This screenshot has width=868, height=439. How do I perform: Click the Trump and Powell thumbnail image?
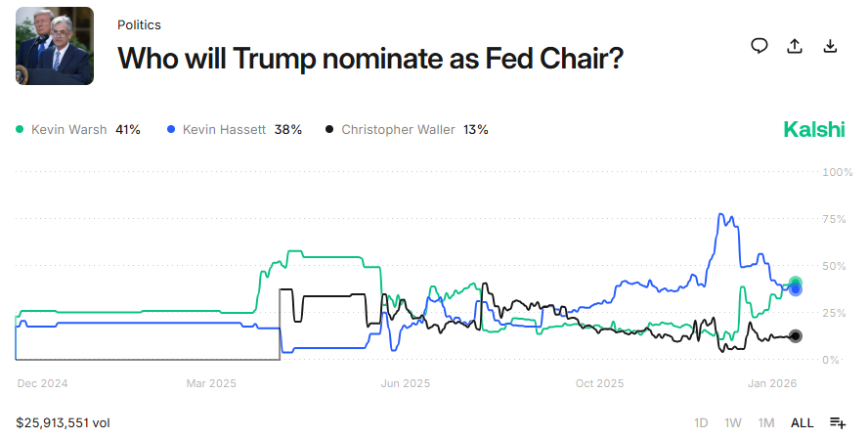pos(55,46)
